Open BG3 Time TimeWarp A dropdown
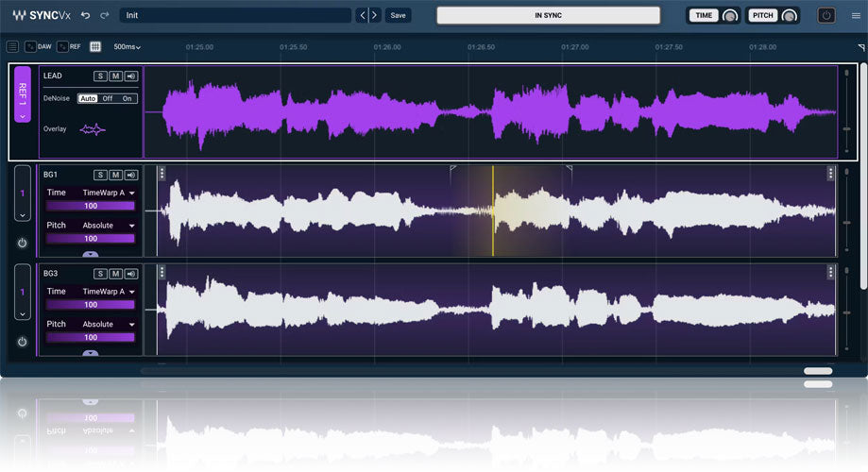 [109, 291]
